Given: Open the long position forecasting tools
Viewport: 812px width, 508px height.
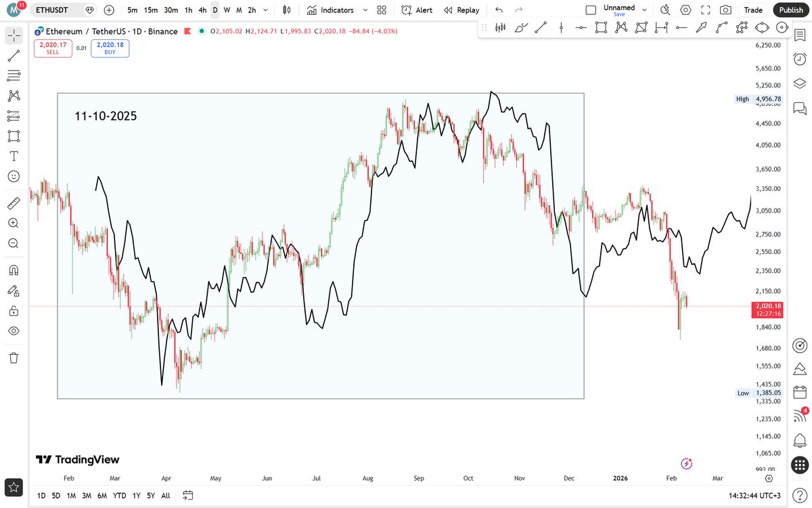Looking at the screenshot, I should tap(14, 116).
